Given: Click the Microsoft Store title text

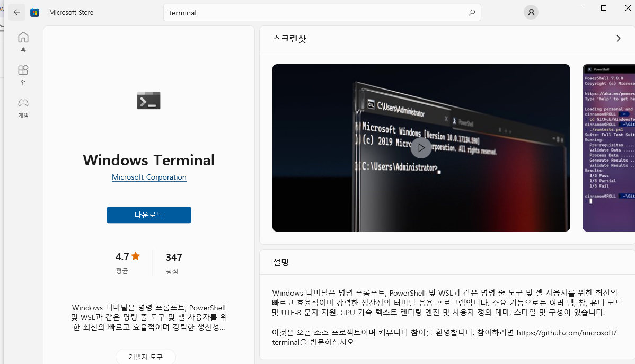Looking at the screenshot, I should 71,13.
